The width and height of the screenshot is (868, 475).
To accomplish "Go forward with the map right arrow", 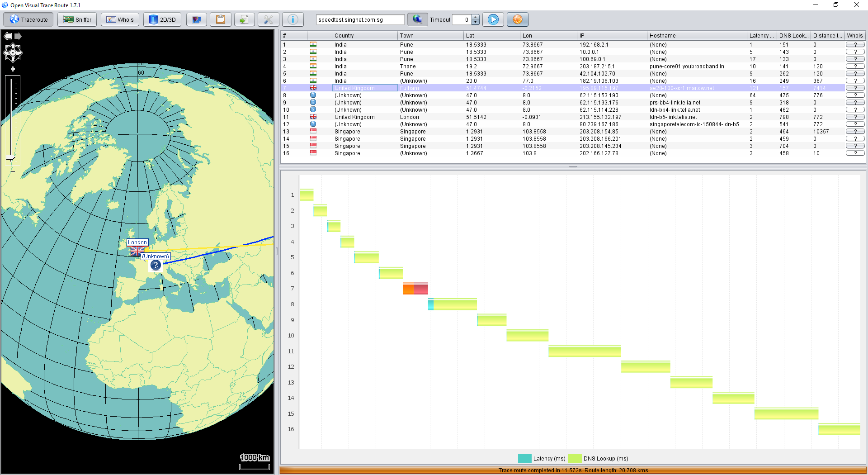I will click(x=18, y=36).
